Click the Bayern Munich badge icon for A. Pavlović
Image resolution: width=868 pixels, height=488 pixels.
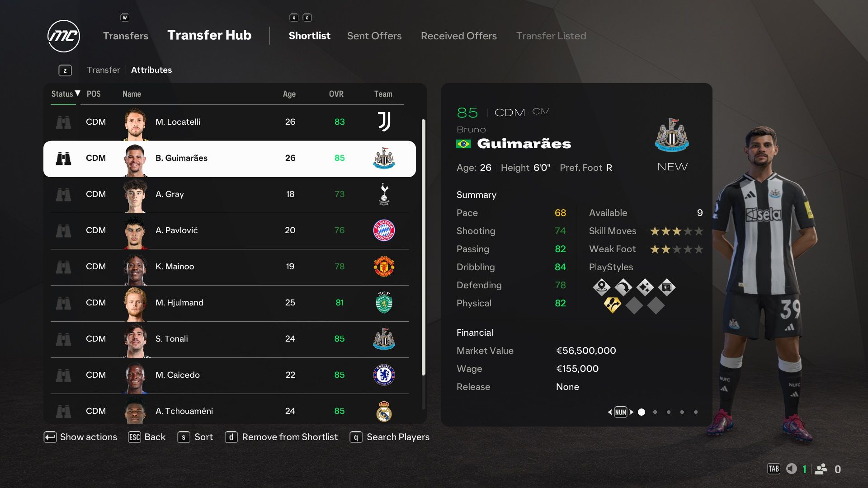[383, 230]
